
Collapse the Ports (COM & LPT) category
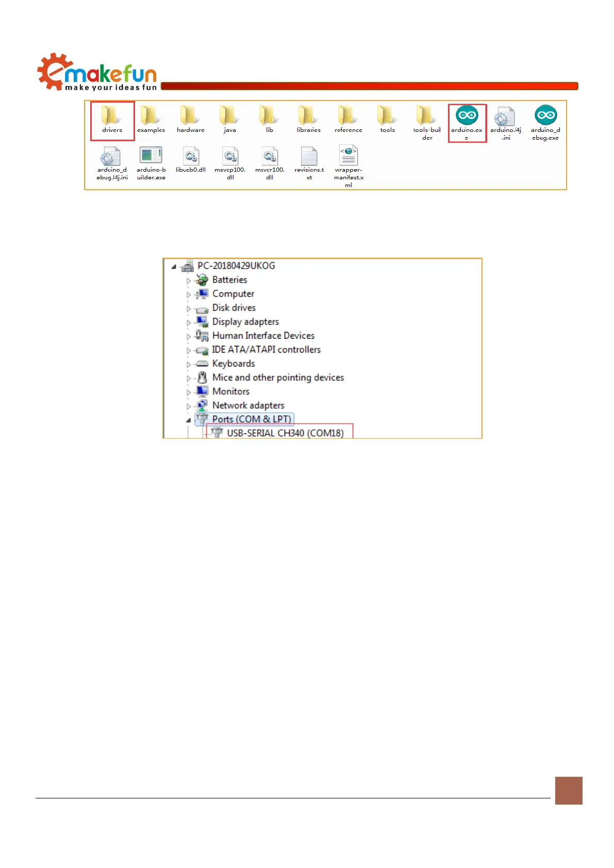click(188, 420)
